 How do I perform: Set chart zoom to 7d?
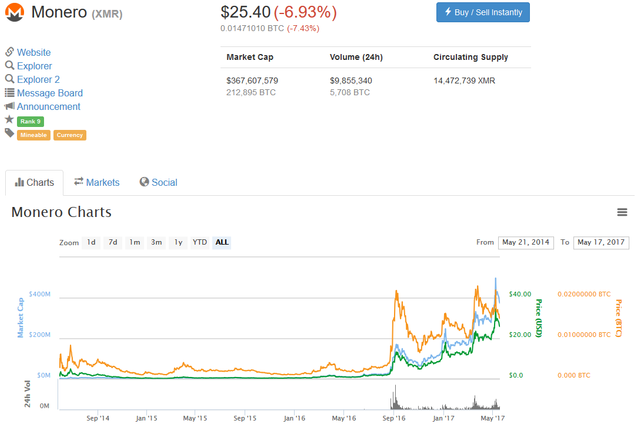tap(113, 242)
